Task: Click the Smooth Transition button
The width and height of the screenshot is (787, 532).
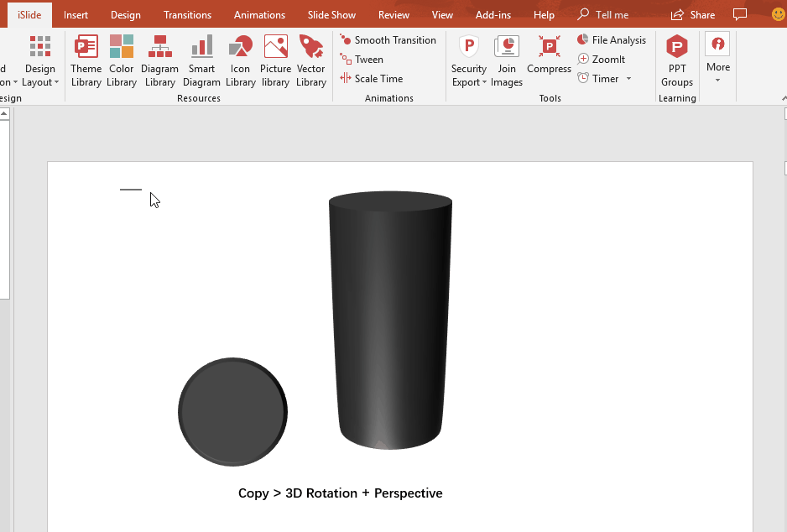Action: click(388, 40)
